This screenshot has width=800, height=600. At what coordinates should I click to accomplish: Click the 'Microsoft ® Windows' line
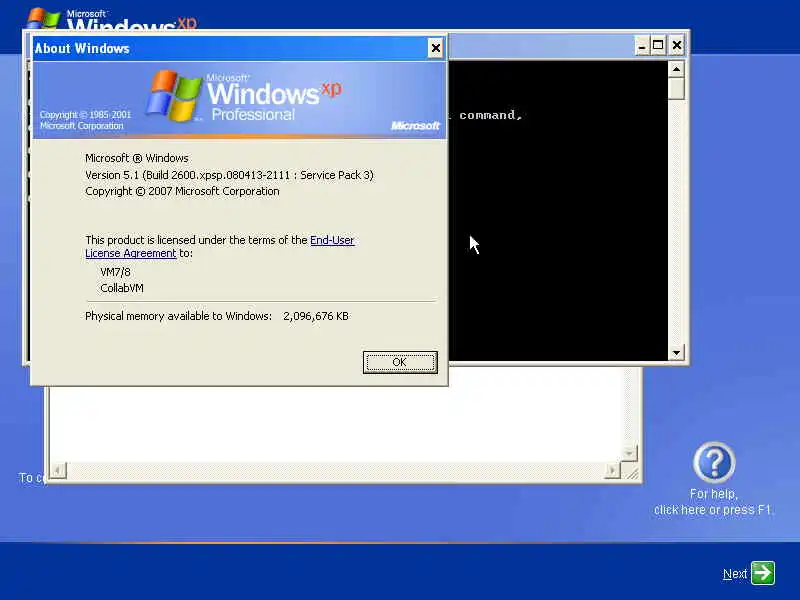pyautogui.click(x=137, y=158)
